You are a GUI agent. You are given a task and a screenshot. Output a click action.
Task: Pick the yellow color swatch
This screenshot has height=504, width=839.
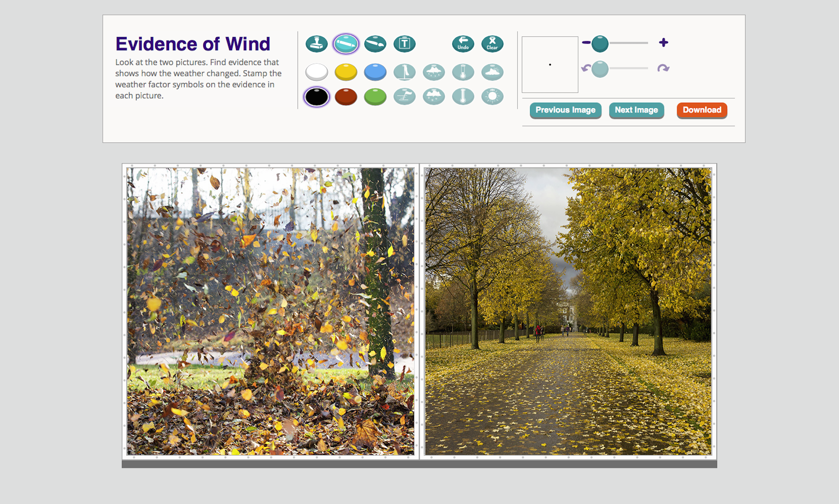pos(346,72)
